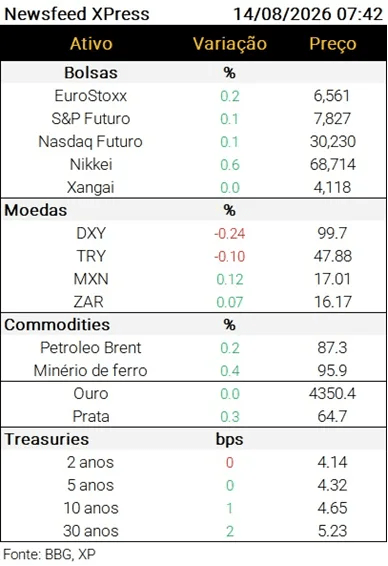
Task: Click the Nikkei variation 0.6
Action: 230,165
